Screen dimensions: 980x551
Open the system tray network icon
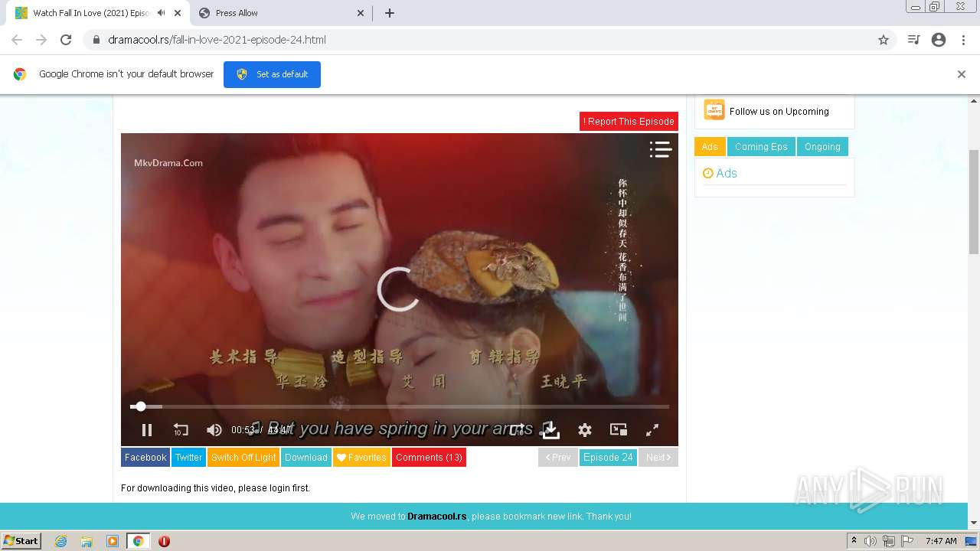pyautogui.click(x=889, y=541)
